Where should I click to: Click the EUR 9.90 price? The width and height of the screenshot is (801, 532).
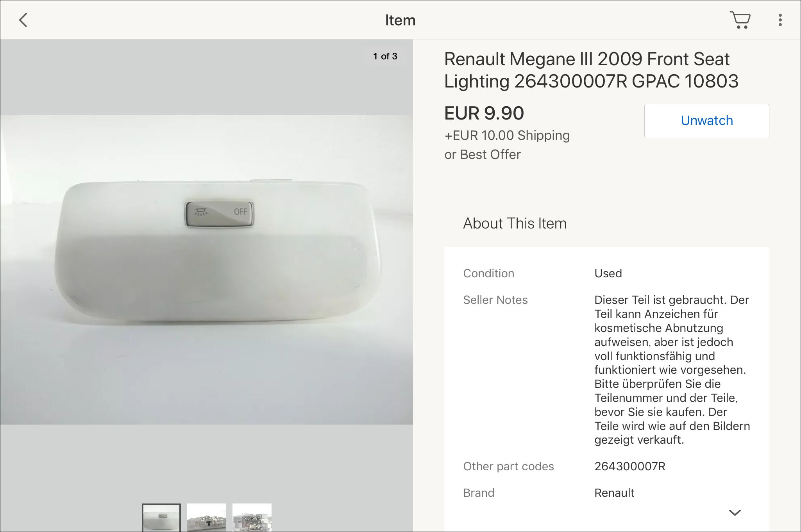484,113
